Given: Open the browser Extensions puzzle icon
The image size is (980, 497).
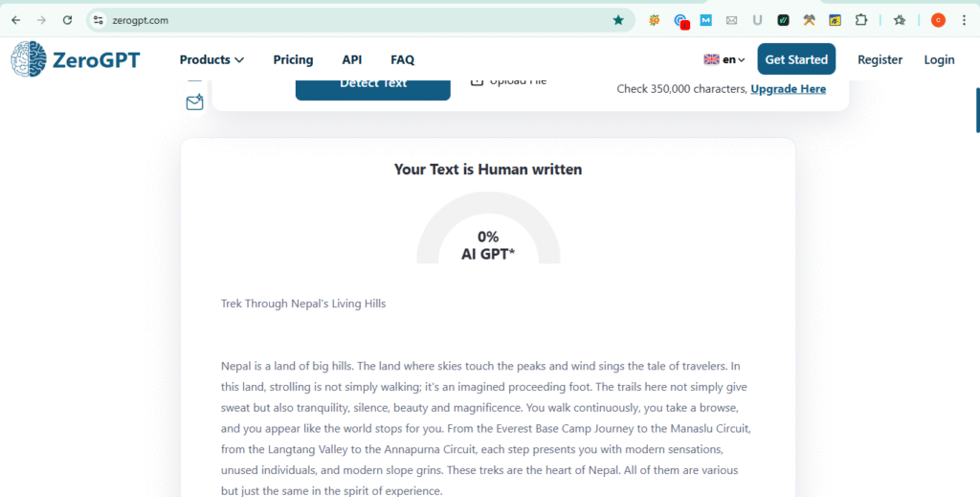Looking at the screenshot, I should (861, 20).
